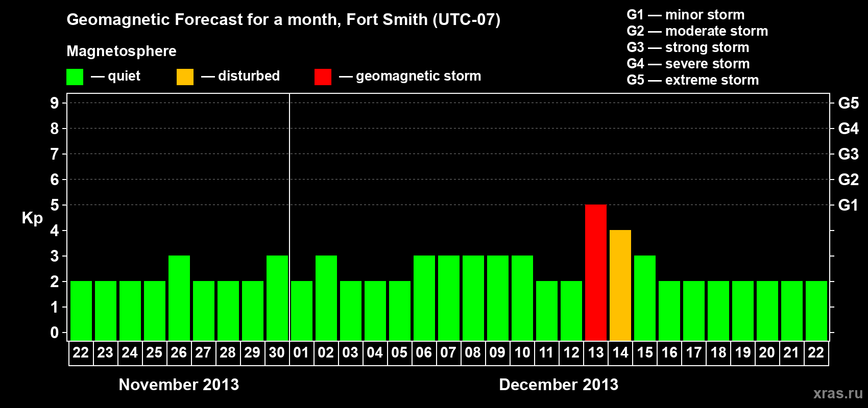Click the Magnetosphere heading
Image resolution: width=868 pixels, height=408 pixels.
point(122,52)
